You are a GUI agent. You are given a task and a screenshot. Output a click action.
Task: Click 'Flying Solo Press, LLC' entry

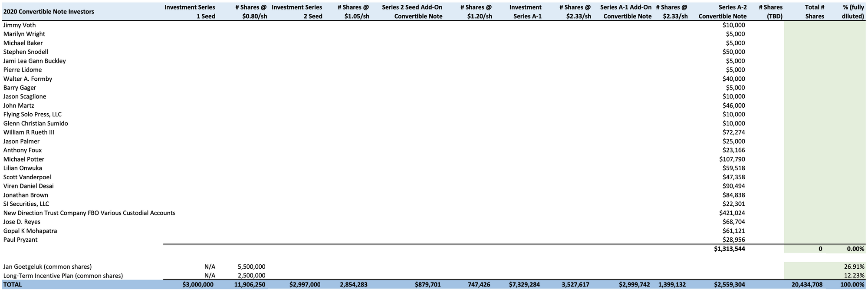pyautogui.click(x=33, y=115)
